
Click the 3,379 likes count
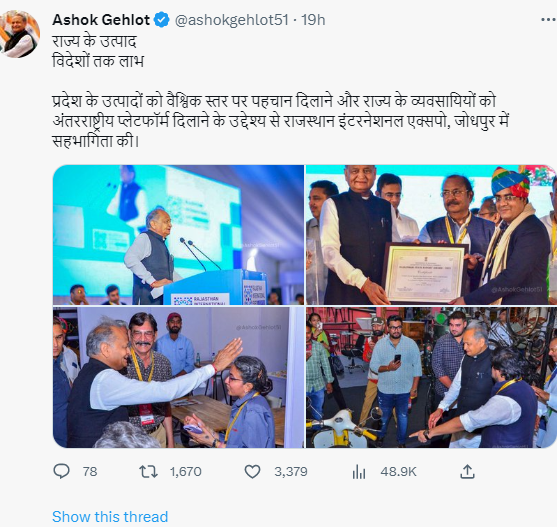tap(291, 472)
